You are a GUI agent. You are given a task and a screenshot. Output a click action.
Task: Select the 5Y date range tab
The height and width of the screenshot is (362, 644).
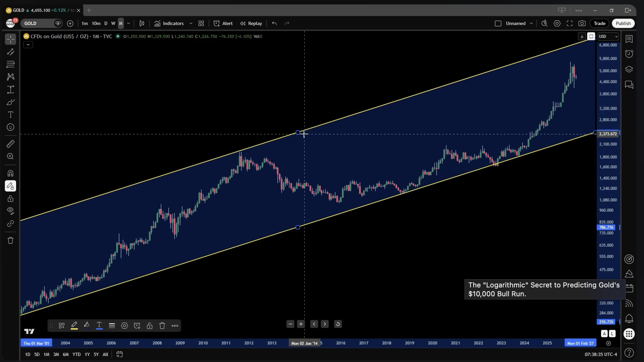pyautogui.click(x=96, y=354)
